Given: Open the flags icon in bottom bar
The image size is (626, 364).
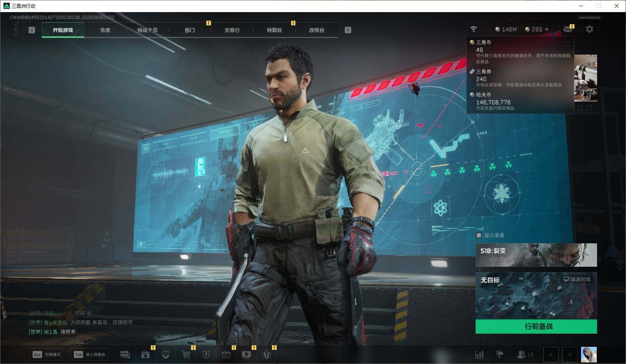Looking at the screenshot, I should pos(499,355).
